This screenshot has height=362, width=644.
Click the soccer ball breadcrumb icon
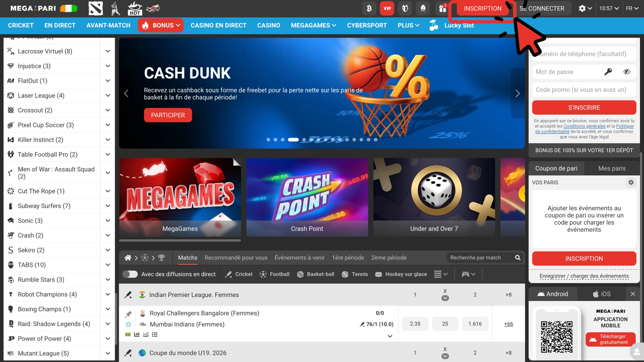click(x=145, y=258)
